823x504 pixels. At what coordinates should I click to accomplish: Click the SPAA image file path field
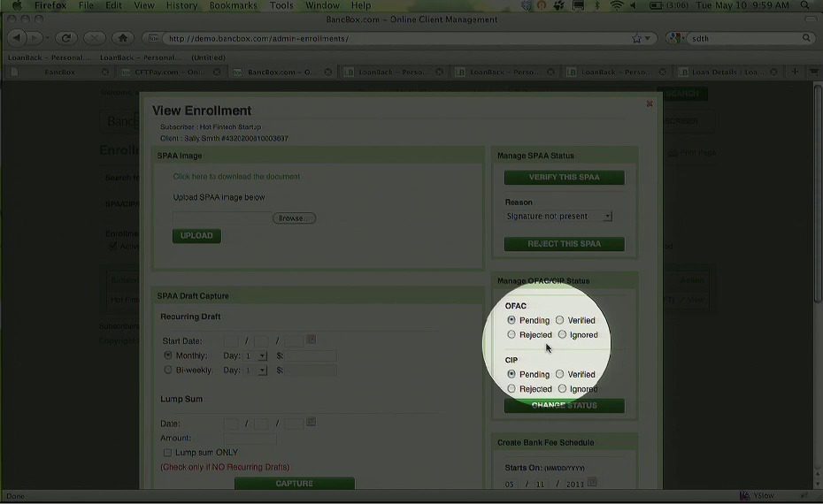click(x=222, y=218)
